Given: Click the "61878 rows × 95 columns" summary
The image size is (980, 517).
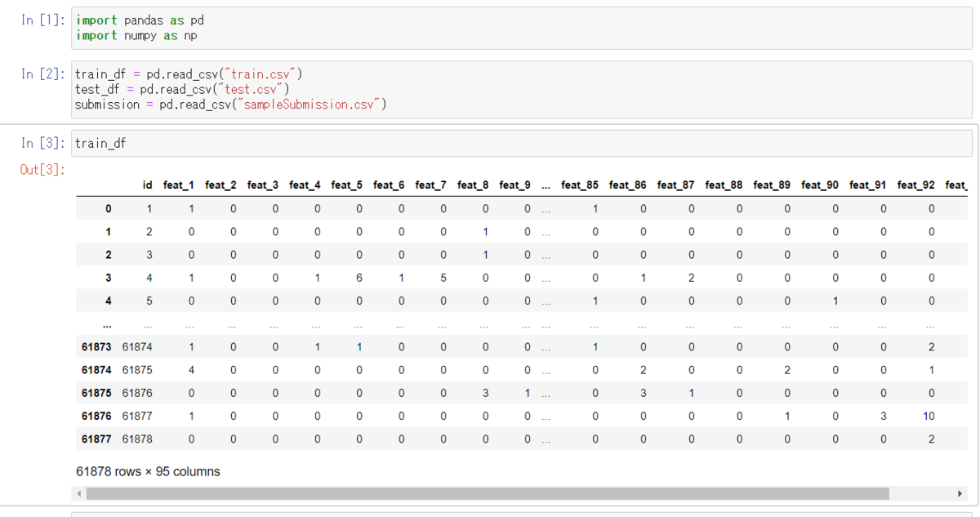Looking at the screenshot, I should [x=148, y=471].
